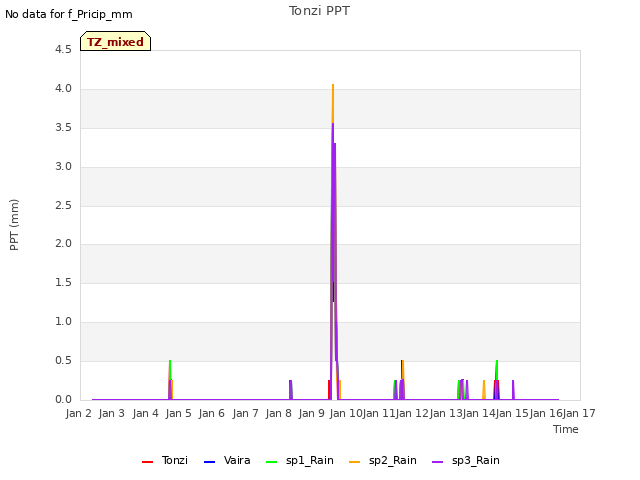Click the blue Vaira legend color marker
640x480 pixels.
click(x=209, y=462)
